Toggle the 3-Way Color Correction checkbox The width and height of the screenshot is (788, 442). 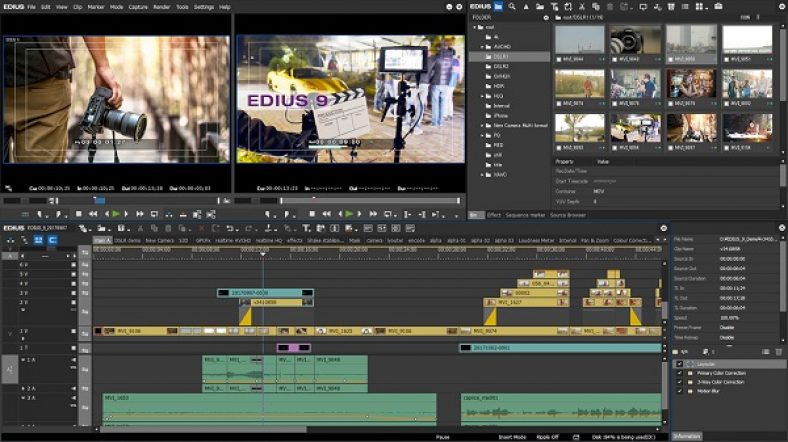pos(680,381)
